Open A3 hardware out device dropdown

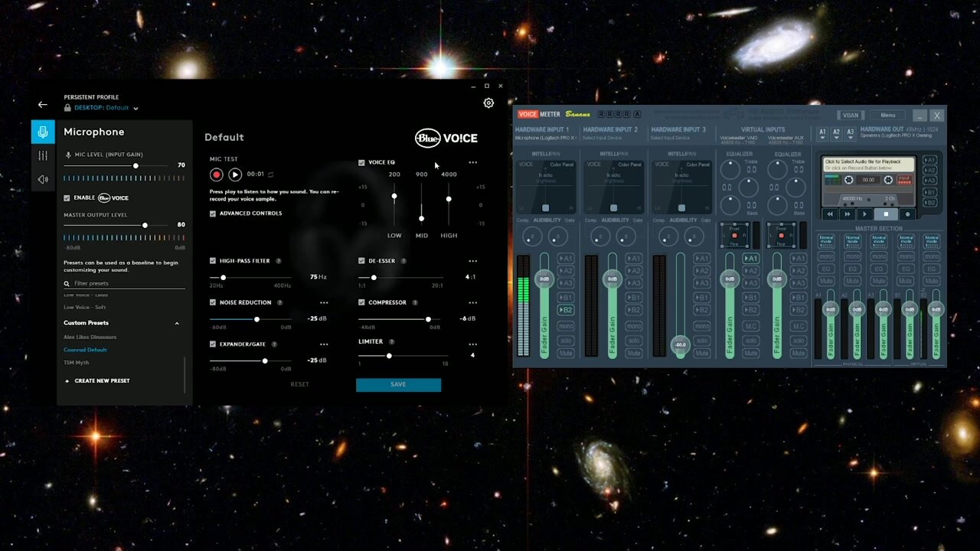pyautogui.click(x=850, y=133)
